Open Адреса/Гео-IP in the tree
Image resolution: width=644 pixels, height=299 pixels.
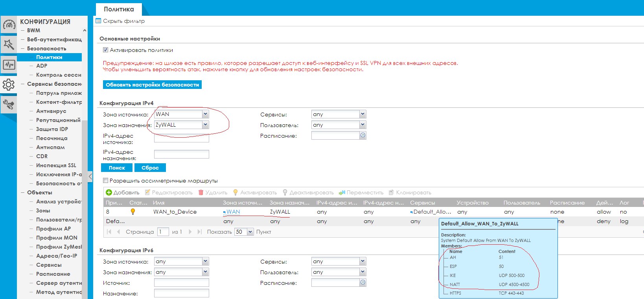[57, 256]
